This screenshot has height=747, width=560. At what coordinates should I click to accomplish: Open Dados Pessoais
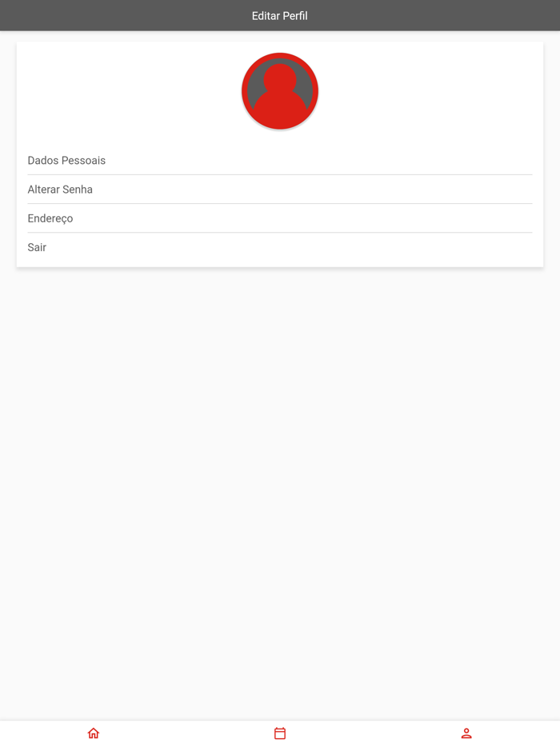[280, 161]
